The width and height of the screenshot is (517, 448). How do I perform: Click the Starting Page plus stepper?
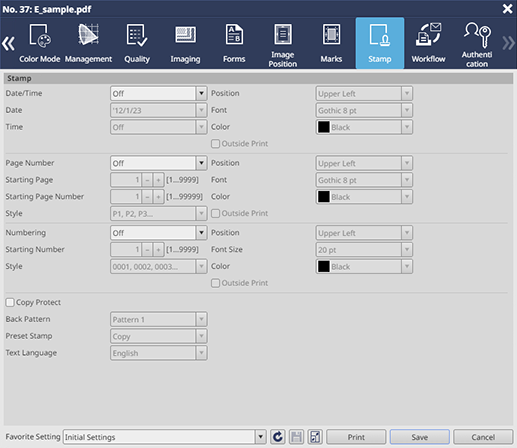coord(158,180)
